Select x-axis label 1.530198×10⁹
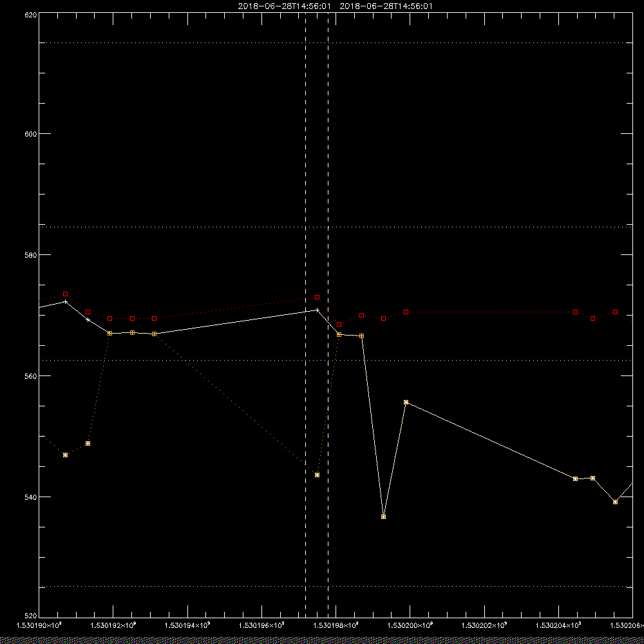The width and height of the screenshot is (644, 644). [336, 625]
